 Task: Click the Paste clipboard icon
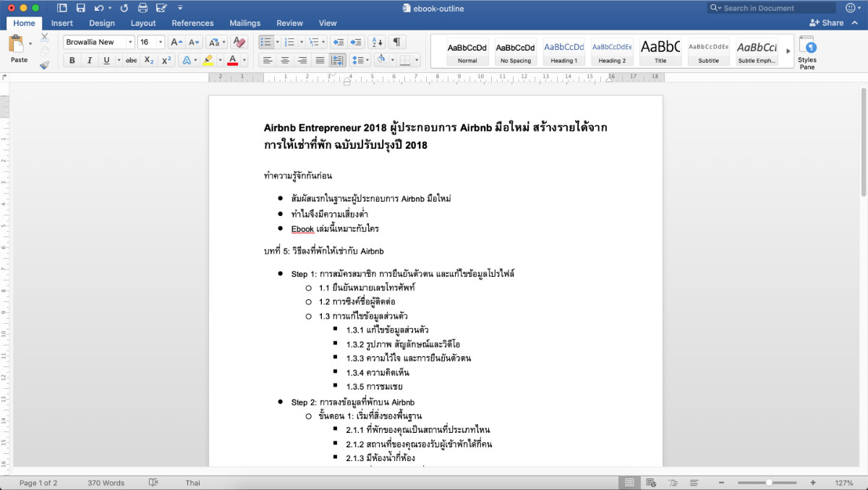click(16, 45)
